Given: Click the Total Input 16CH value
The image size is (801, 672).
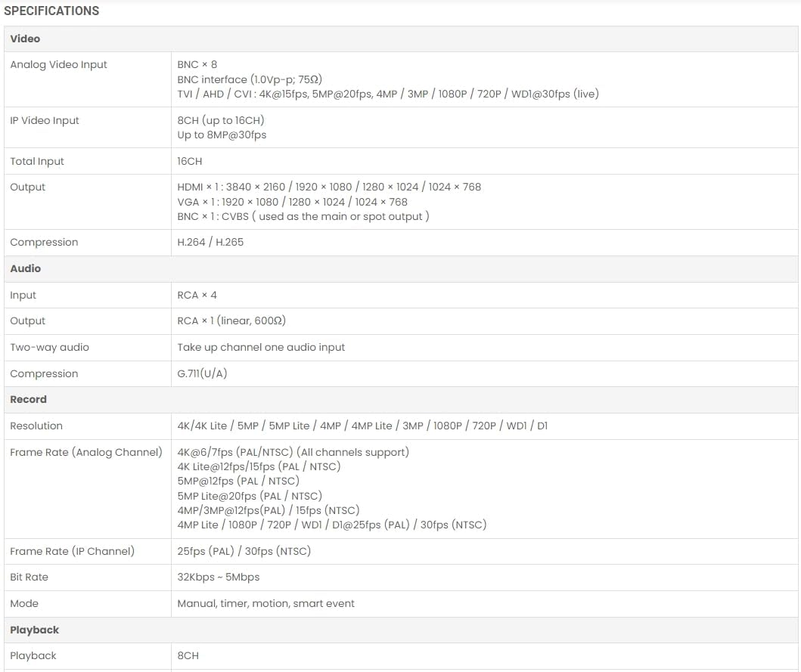Looking at the screenshot, I should tap(190, 162).
